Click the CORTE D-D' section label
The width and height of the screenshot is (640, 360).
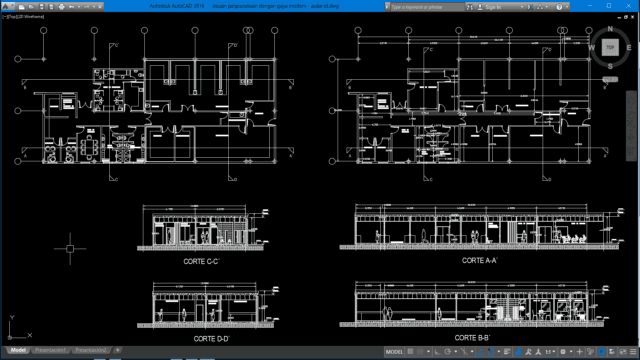click(x=211, y=339)
